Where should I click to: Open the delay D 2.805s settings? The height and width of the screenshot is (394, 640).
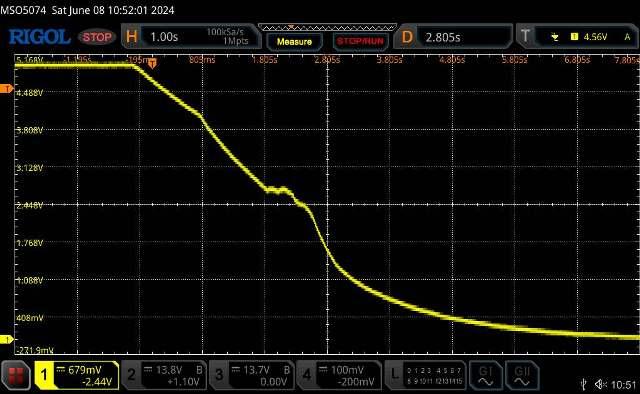(x=453, y=37)
